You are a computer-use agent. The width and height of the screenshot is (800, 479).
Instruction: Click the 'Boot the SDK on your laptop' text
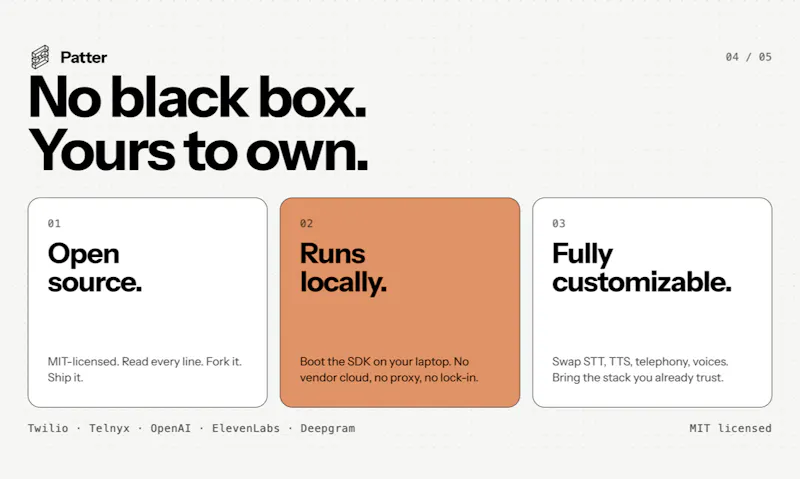tap(389, 369)
